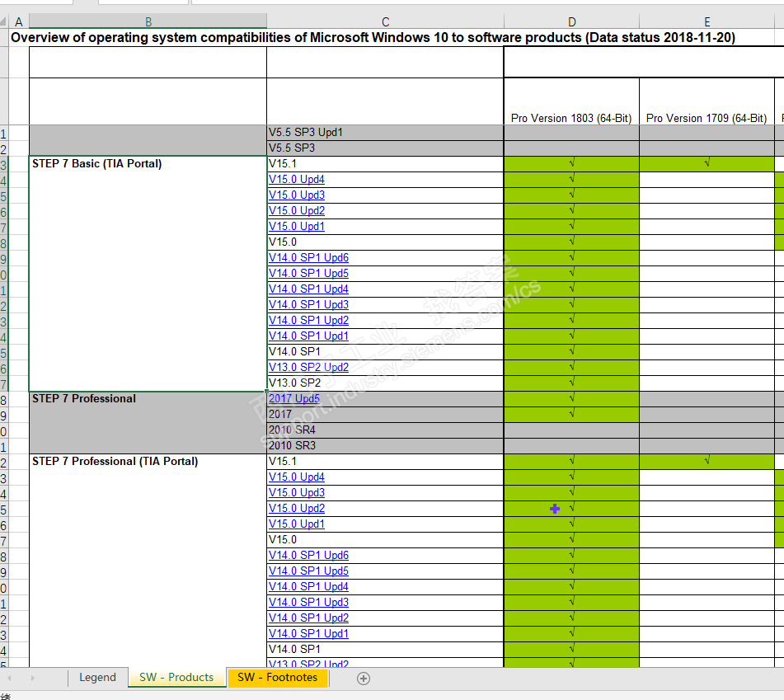Screen dimensions: 784x700
Task: Select the overview title cell with Data status 2018-11-20
Action: (373, 37)
